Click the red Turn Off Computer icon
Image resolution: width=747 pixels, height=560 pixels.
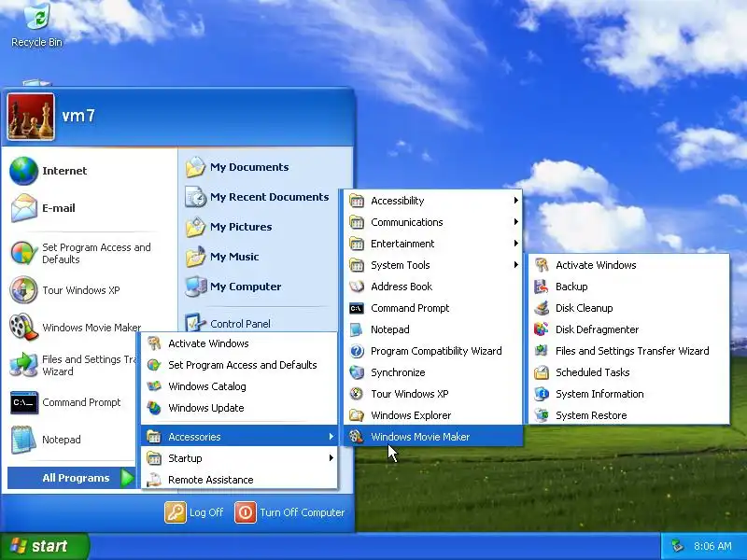coord(246,512)
